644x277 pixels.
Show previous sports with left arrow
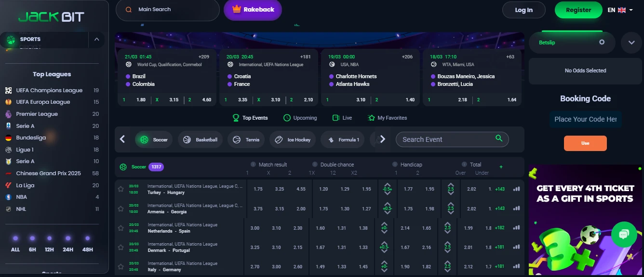pyautogui.click(x=122, y=139)
